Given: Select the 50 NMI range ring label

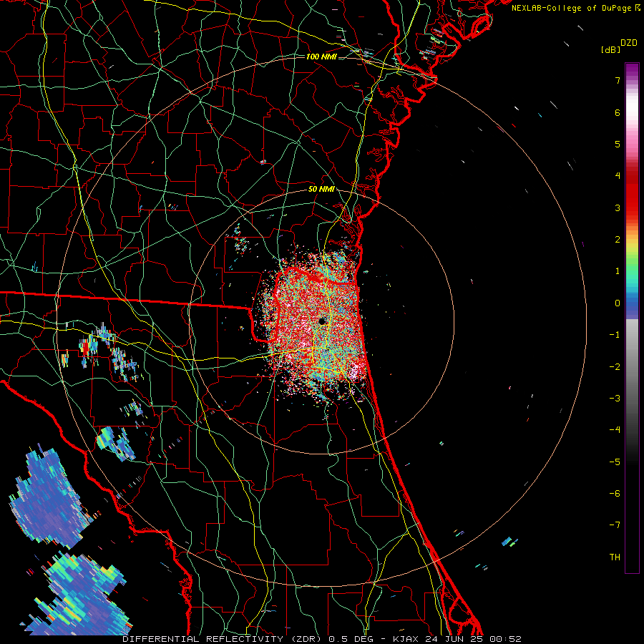Looking at the screenshot, I should 321,190.
